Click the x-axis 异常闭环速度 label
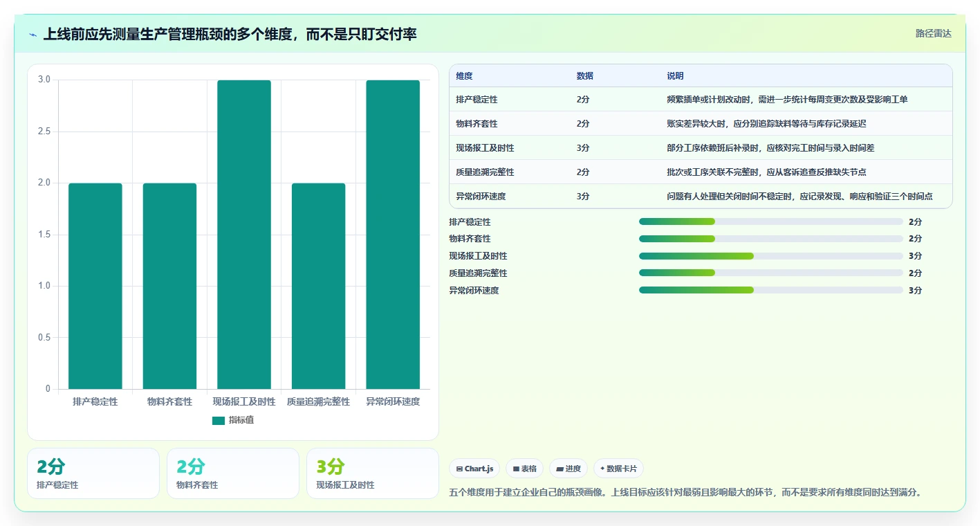 coord(393,401)
